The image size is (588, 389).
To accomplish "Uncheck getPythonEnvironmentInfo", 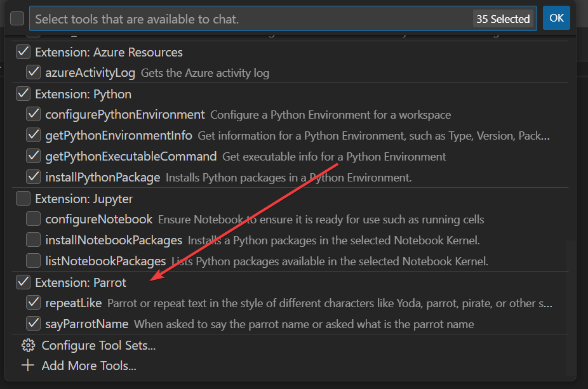I will click(x=33, y=135).
